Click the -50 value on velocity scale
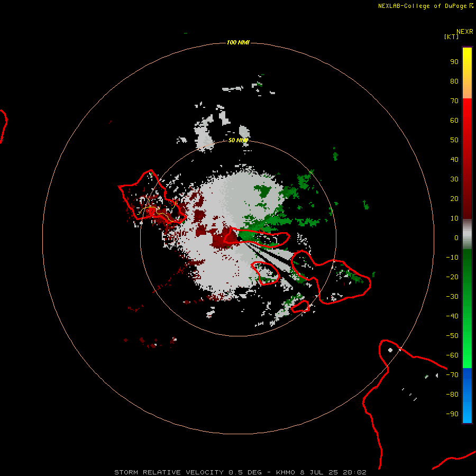476x476 pixels. click(452, 336)
